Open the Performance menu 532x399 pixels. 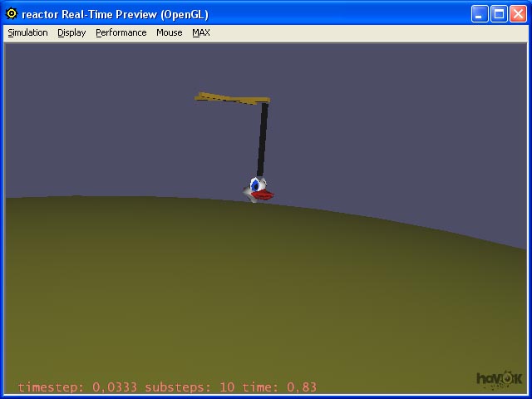coord(121,32)
